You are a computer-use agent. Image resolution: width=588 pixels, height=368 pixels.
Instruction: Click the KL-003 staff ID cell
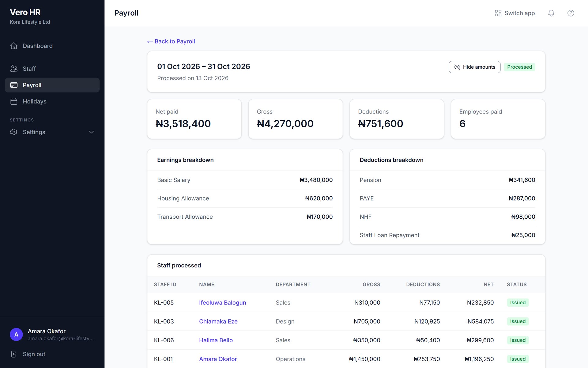(164, 321)
